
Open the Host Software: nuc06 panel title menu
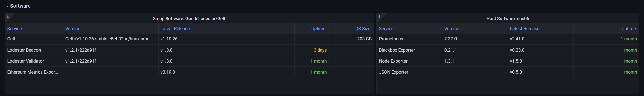pyautogui.click(x=508, y=19)
